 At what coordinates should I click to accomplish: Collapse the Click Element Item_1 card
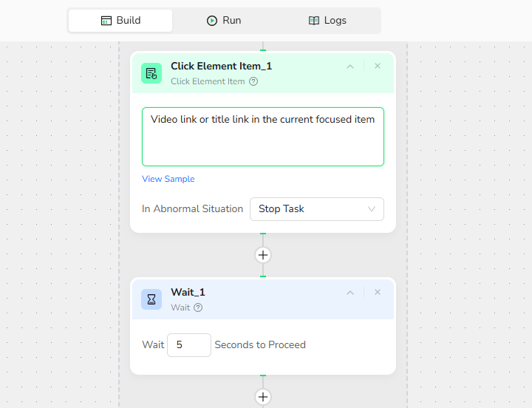[350, 66]
